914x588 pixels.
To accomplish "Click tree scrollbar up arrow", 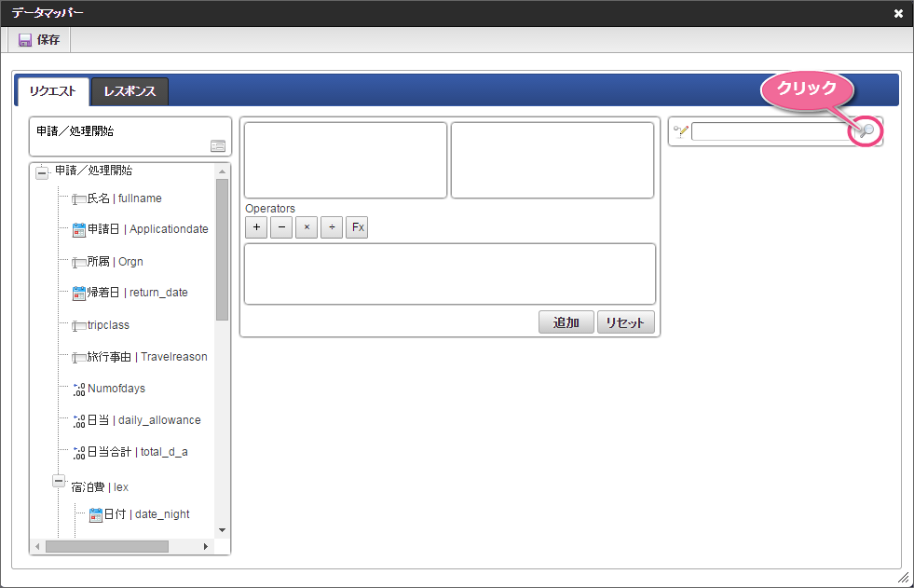I will (222, 171).
